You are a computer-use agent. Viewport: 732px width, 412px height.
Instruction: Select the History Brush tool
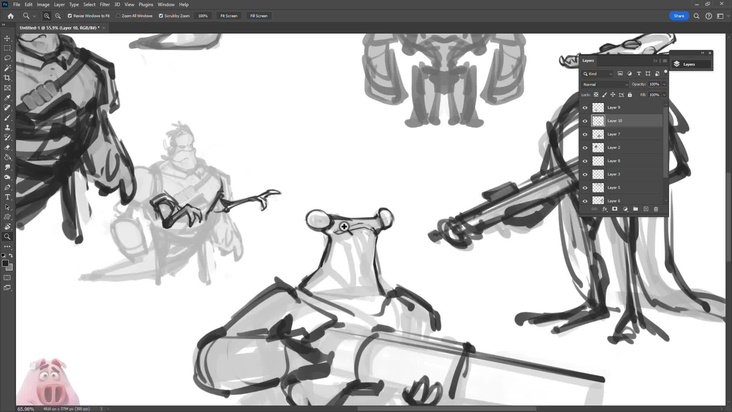coord(7,137)
